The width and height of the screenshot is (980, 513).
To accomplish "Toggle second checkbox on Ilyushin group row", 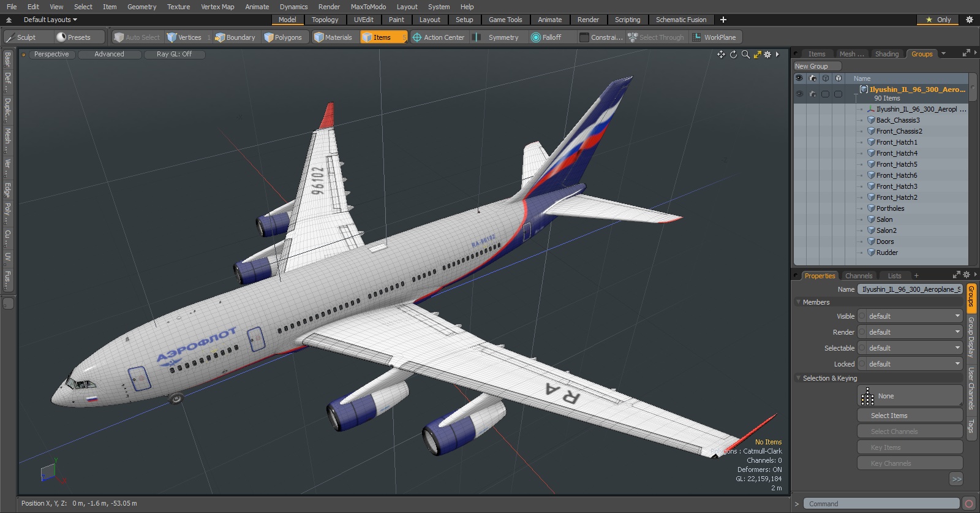I will point(839,94).
